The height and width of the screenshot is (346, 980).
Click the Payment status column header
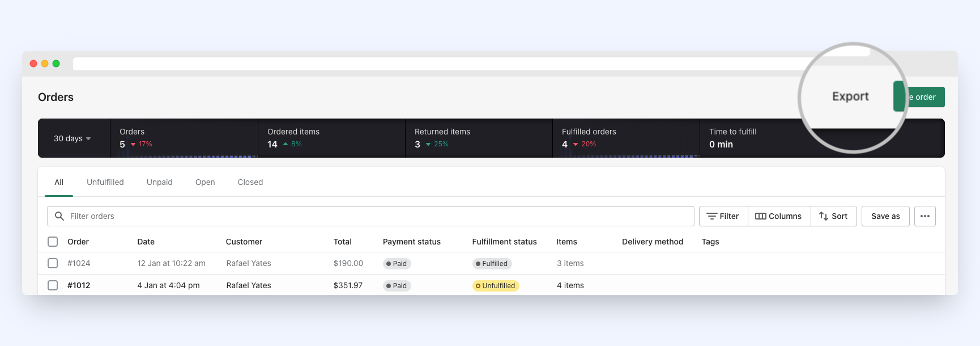(412, 242)
